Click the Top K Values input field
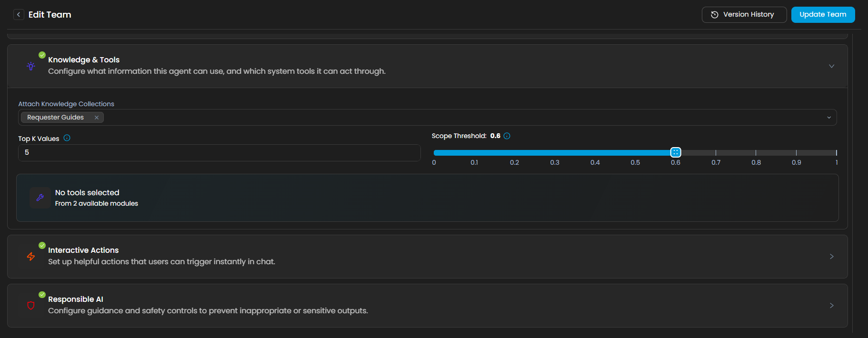This screenshot has height=338, width=868. [219, 153]
